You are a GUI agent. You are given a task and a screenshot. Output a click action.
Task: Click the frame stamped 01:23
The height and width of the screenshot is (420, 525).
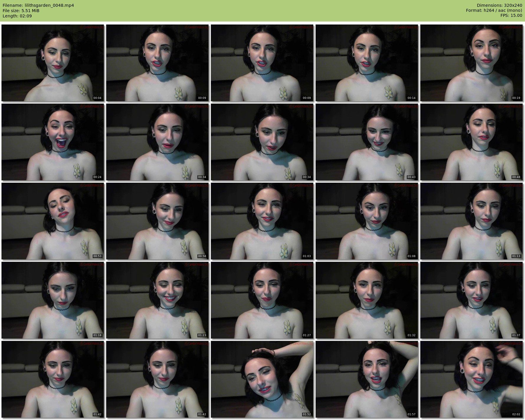[x=157, y=300]
